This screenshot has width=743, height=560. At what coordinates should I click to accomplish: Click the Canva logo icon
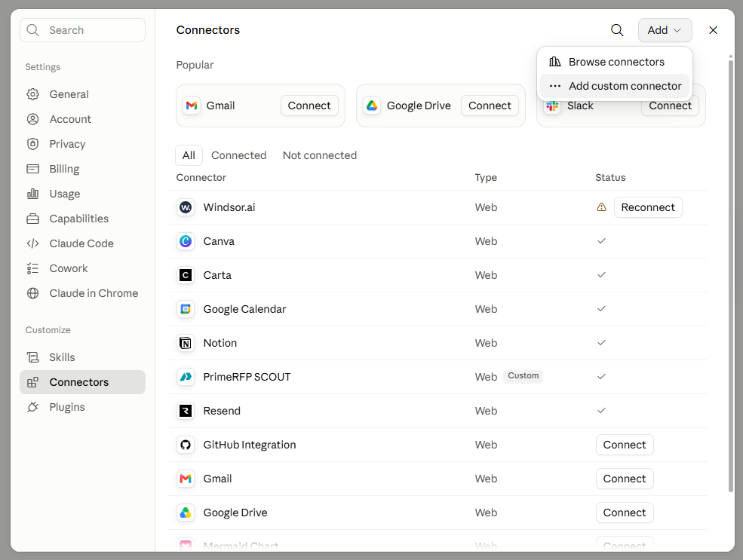tap(186, 241)
